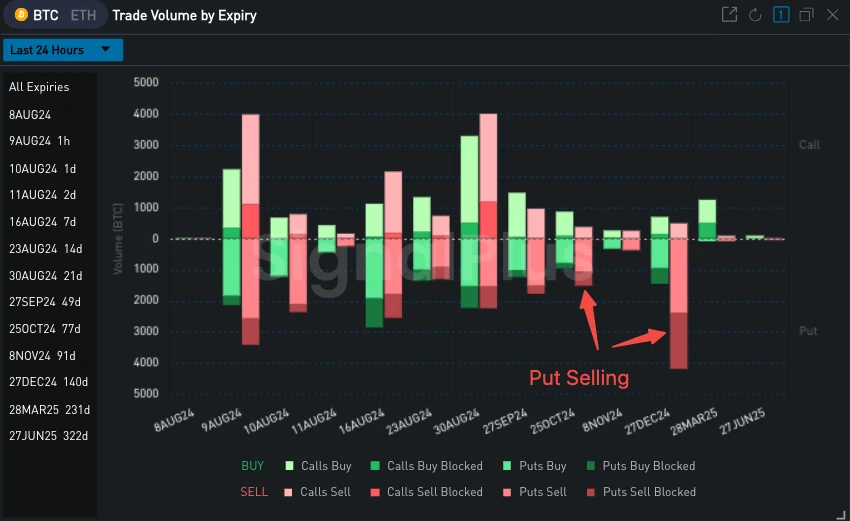Click the pop-out external window icon

click(x=729, y=15)
